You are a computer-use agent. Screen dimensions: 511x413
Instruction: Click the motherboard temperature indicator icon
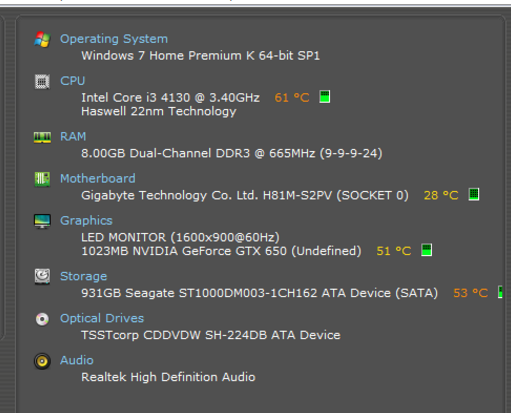(x=474, y=195)
